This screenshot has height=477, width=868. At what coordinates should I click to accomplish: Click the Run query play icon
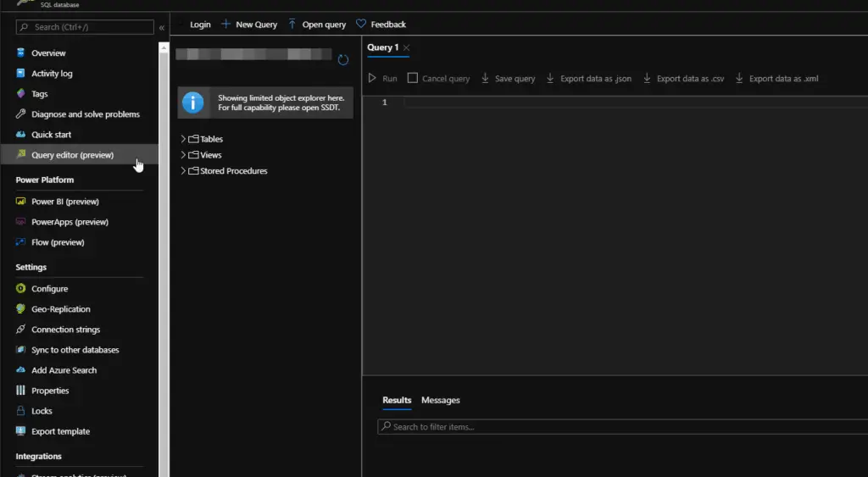click(x=372, y=79)
